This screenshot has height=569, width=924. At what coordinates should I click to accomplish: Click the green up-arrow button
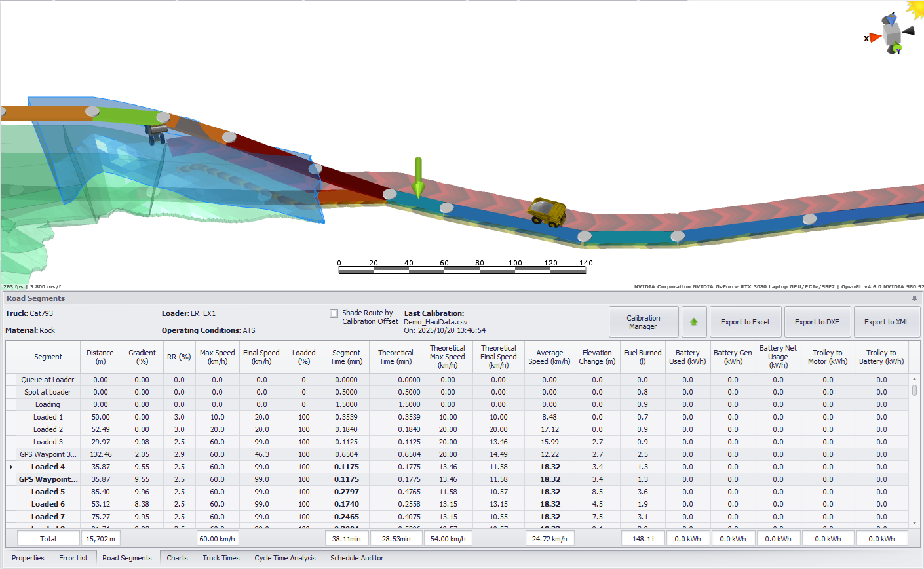694,322
